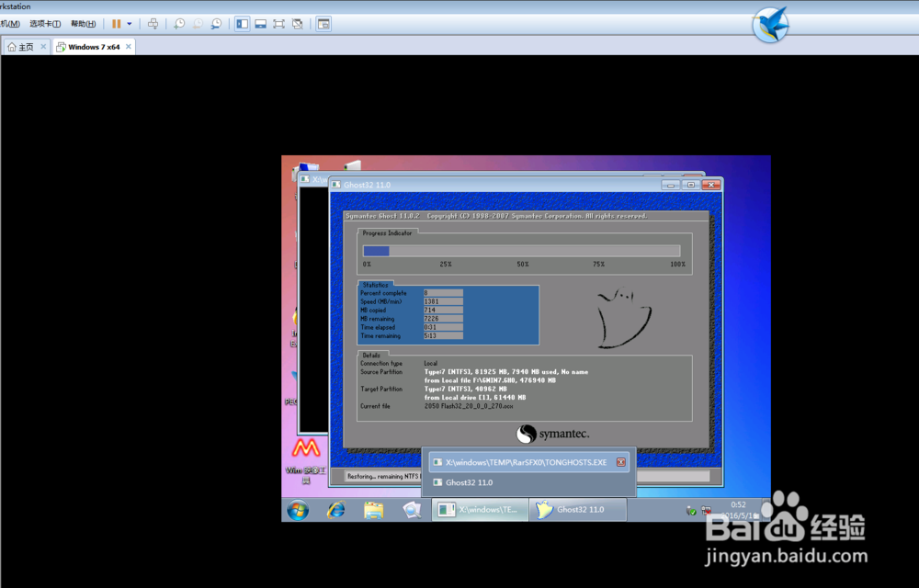The height and width of the screenshot is (588, 919).
Task: Click the 'MB remaining' value 7226
Action: click(443, 319)
